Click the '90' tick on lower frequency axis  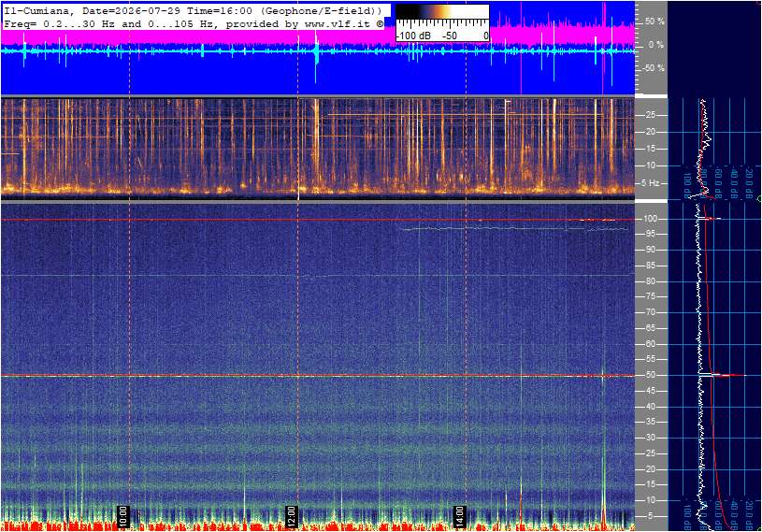tap(650, 250)
